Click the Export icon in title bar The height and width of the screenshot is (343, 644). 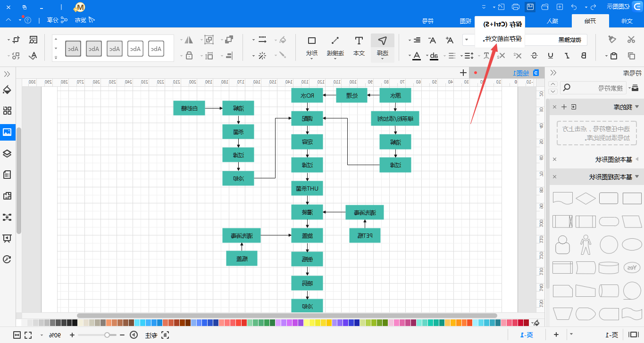(x=501, y=7)
